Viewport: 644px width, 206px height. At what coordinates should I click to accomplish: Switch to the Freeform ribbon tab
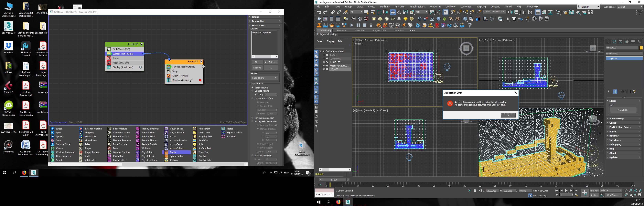coord(342,31)
